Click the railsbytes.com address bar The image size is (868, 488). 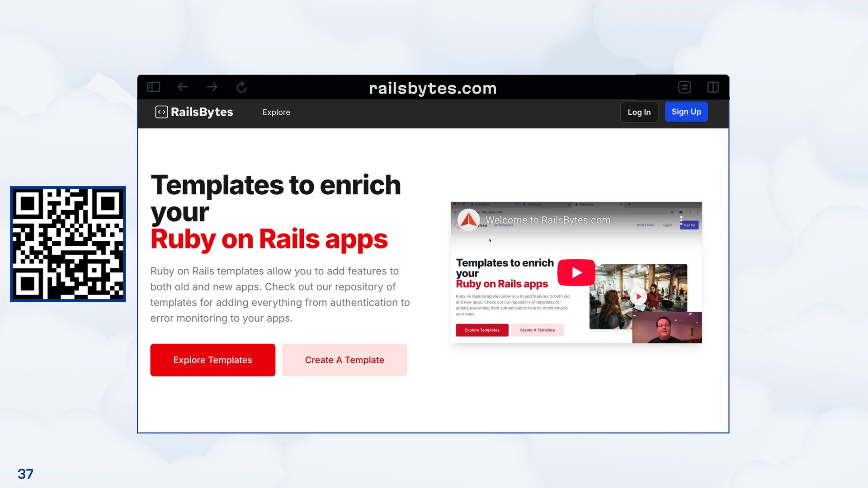point(433,88)
